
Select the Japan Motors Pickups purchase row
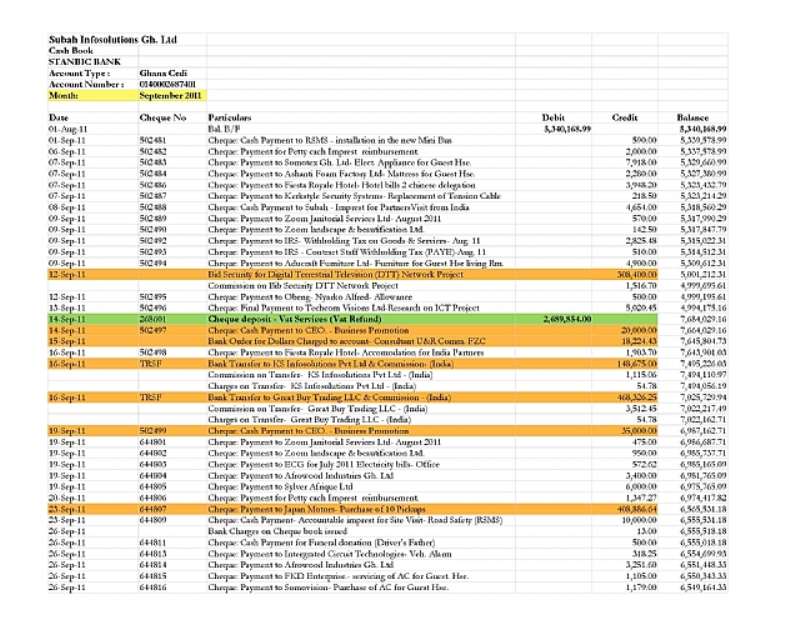coord(353,509)
